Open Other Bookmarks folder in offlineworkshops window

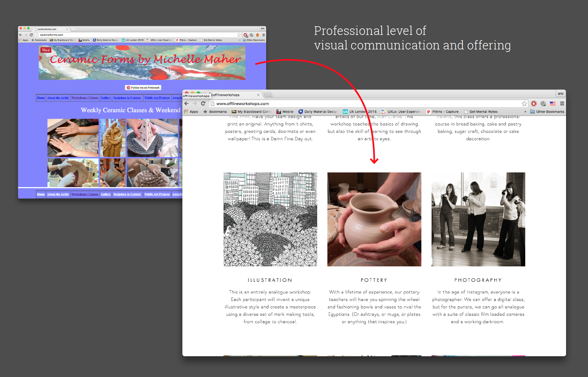tap(547, 112)
